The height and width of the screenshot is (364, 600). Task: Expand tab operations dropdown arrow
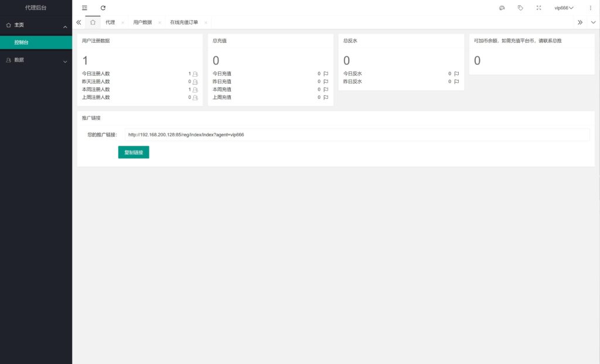pyautogui.click(x=593, y=22)
